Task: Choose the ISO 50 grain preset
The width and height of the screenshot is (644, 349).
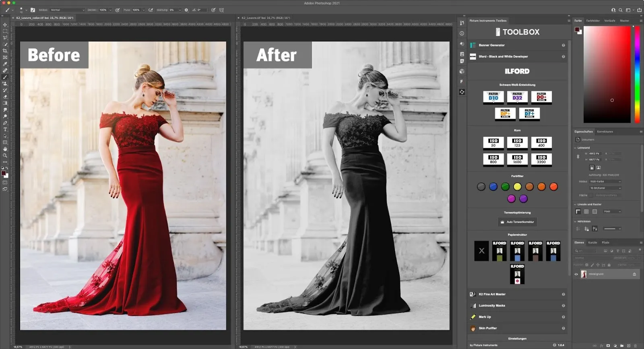Action: pos(493,143)
